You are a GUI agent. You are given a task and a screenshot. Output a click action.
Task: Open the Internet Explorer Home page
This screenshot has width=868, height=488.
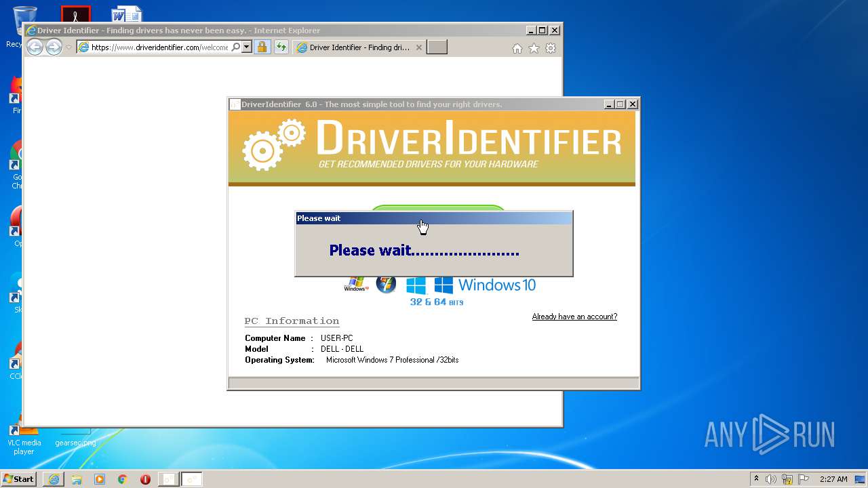point(517,48)
